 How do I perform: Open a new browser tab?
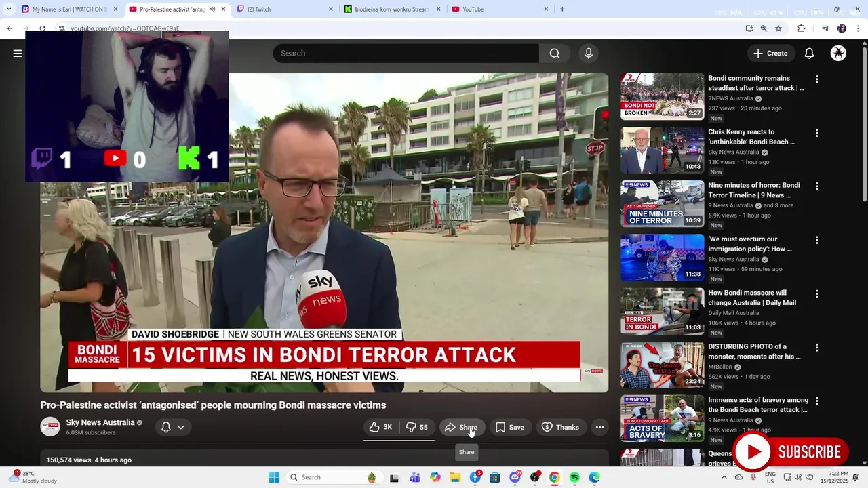[x=562, y=9]
